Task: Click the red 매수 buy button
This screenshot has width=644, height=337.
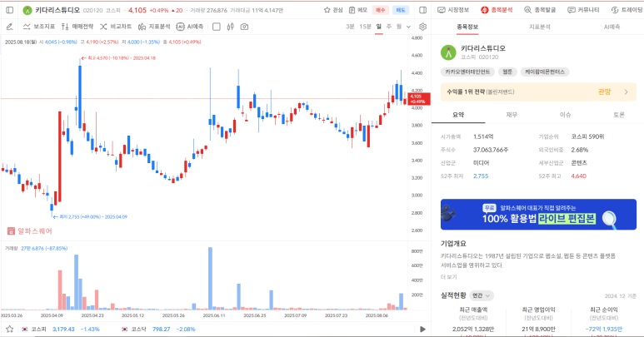Action: (x=381, y=10)
